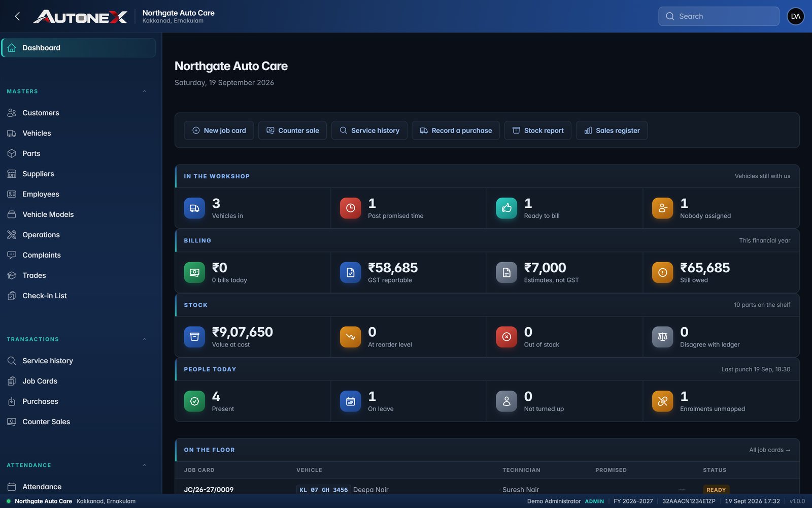Open Counter Sales in the sidebar

pos(79,422)
